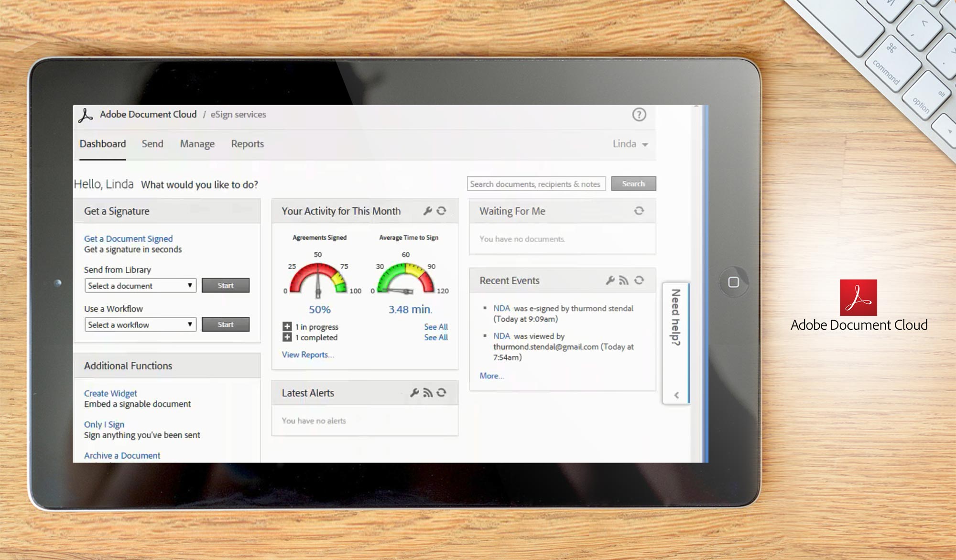Click inside the document search field
The height and width of the screenshot is (560, 956).
tap(535, 183)
